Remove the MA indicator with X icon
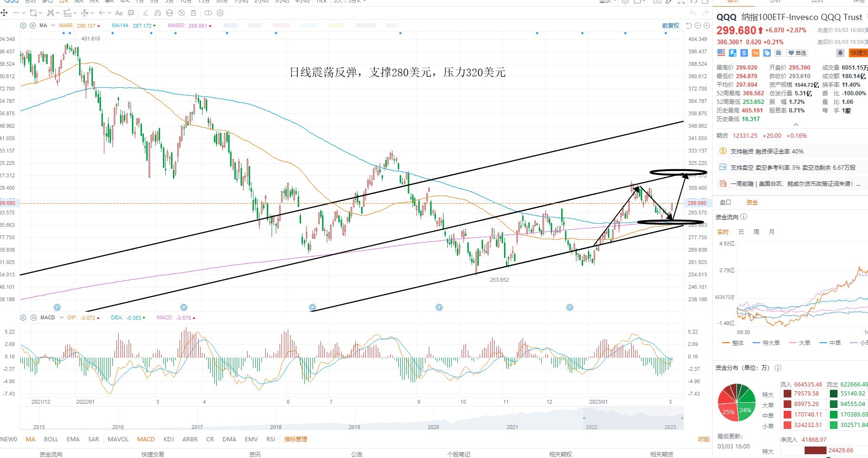This screenshot has width=868, height=458. (32, 25)
